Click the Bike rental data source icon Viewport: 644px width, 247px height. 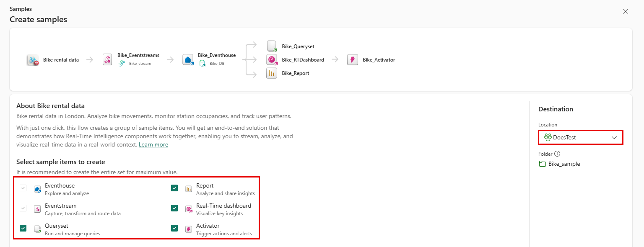(x=33, y=60)
